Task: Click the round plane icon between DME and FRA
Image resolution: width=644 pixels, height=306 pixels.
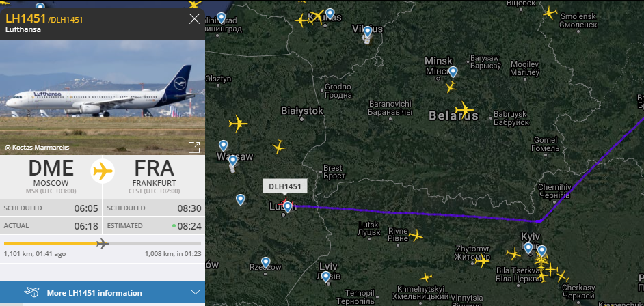Action: [103, 171]
